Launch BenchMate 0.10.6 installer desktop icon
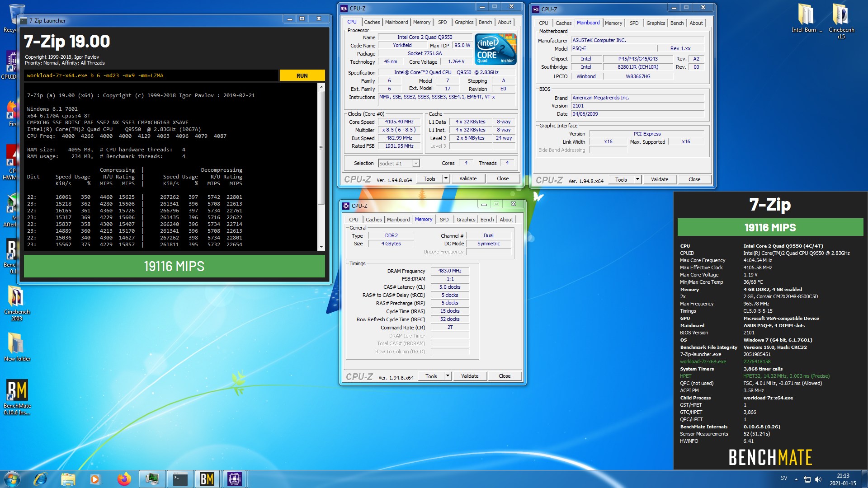This screenshot has height=488, width=868. click(17, 397)
